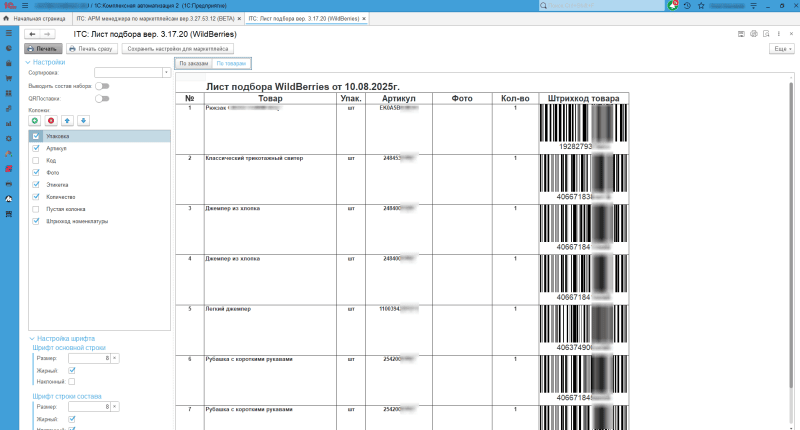
Task: Click the green add column icon
Action: pos(36,121)
